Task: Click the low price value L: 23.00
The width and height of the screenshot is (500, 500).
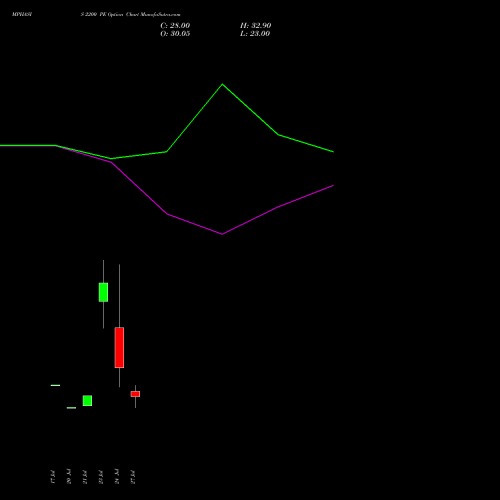Action: coord(255,34)
